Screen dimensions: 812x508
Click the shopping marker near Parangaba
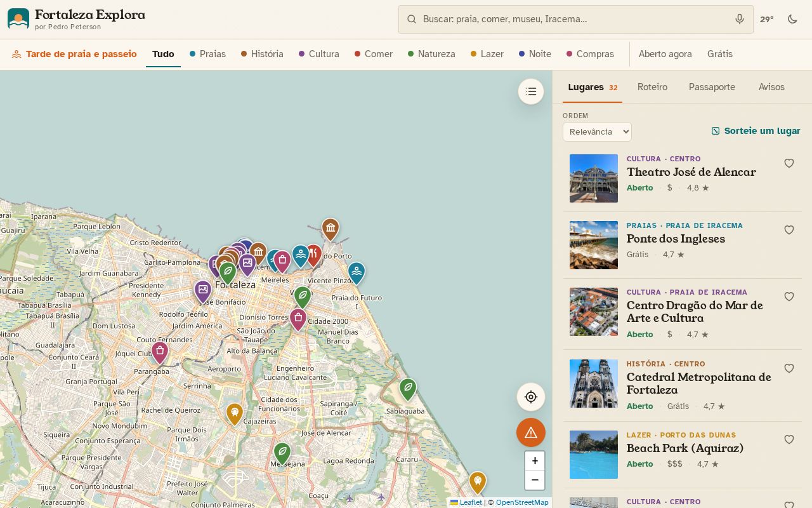pyautogui.click(x=160, y=352)
